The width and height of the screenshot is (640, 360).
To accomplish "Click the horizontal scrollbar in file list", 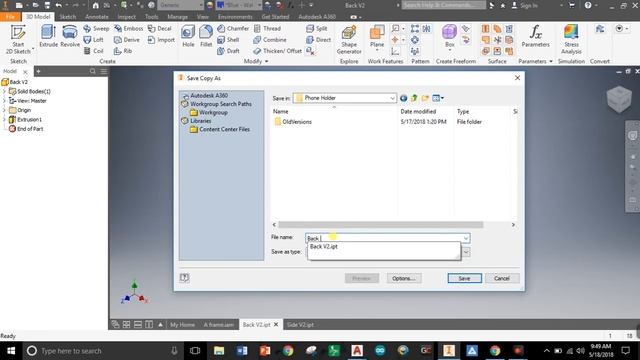I will (x=380, y=225).
